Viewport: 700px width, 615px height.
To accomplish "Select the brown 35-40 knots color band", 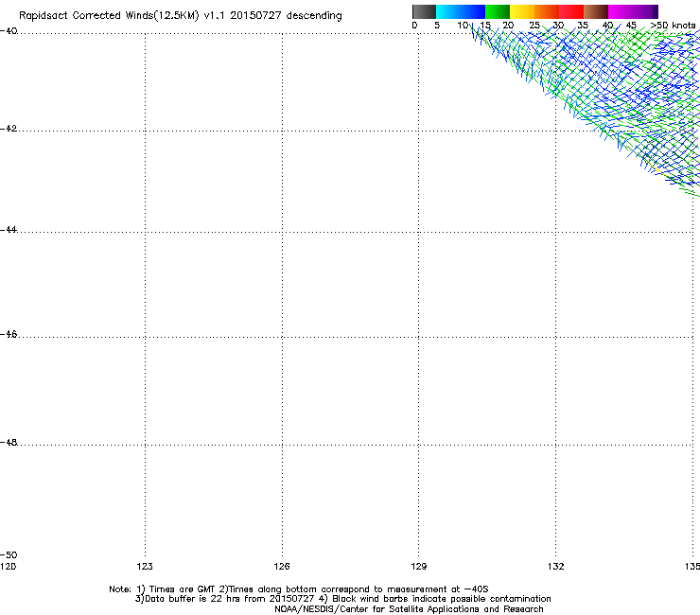I will click(596, 11).
